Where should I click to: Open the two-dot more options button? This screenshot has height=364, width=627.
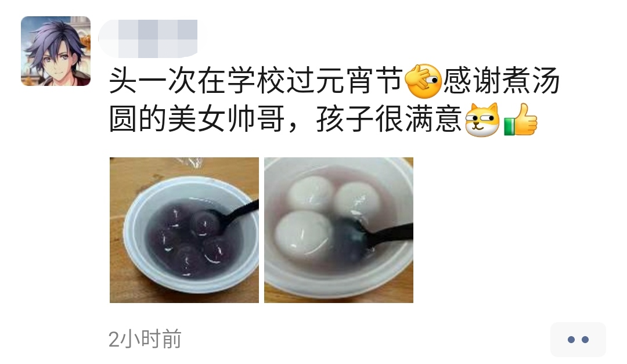click(578, 340)
